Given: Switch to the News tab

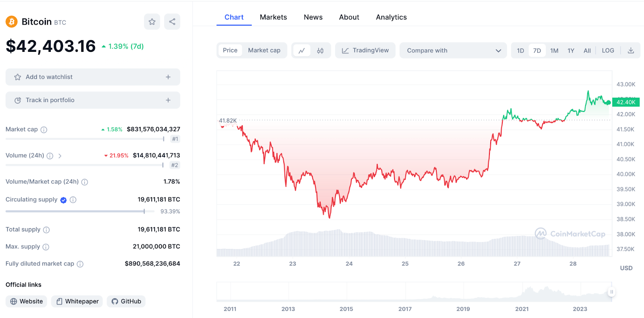Looking at the screenshot, I should 313,17.
